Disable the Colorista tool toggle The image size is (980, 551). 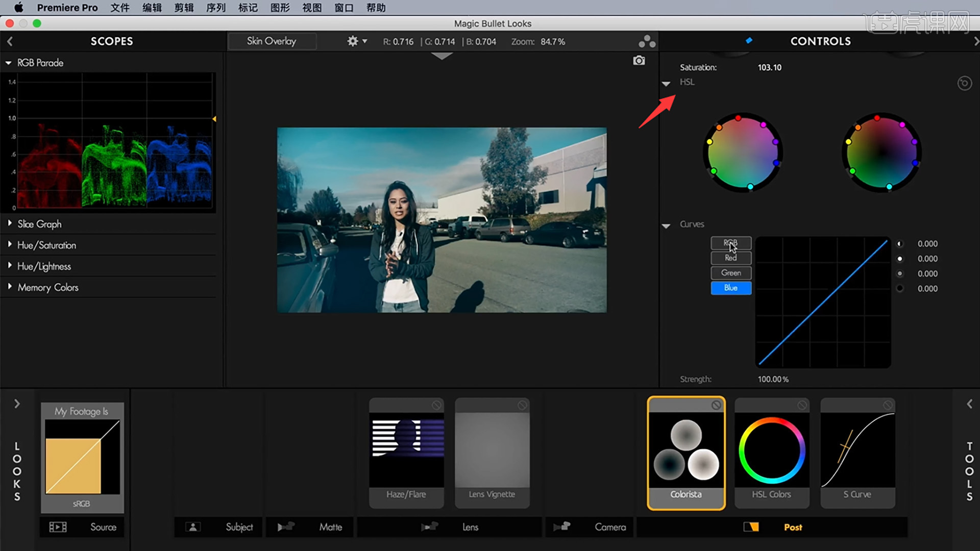click(716, 405)
